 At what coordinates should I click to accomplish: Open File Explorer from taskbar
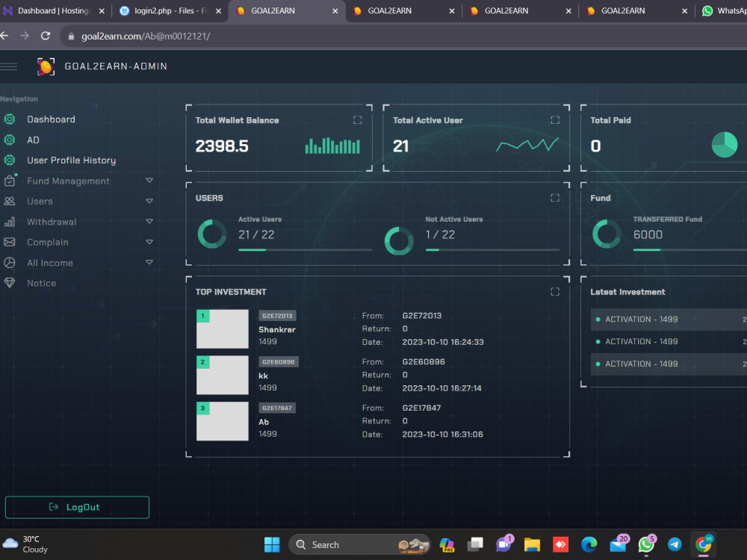click(x=532, y=544)
